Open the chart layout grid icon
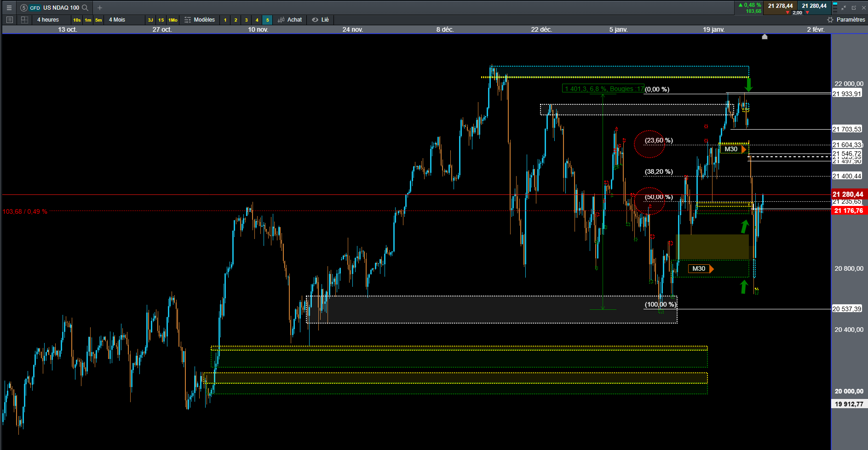Viewport: 868px width, 450px height. point(25,20)
